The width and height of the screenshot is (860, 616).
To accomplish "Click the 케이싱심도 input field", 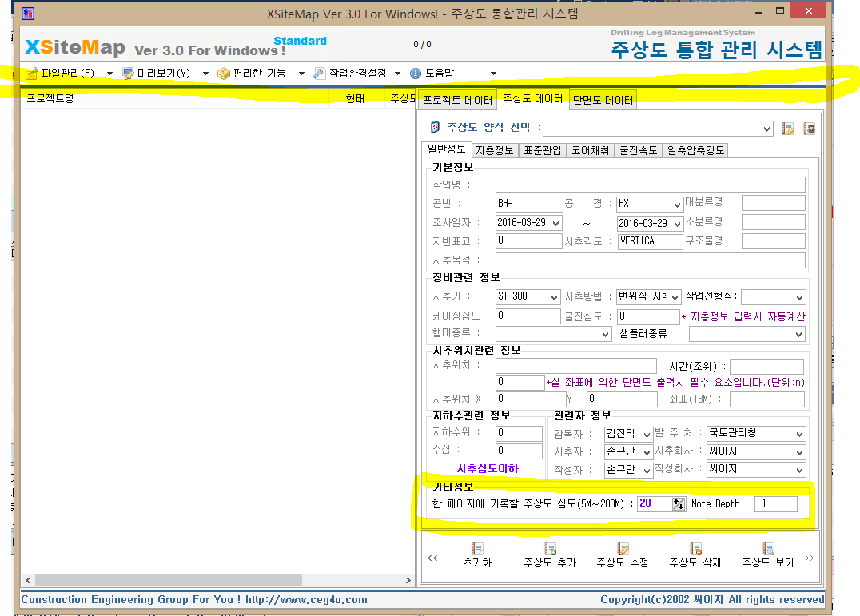I will (x=528, y=316).
